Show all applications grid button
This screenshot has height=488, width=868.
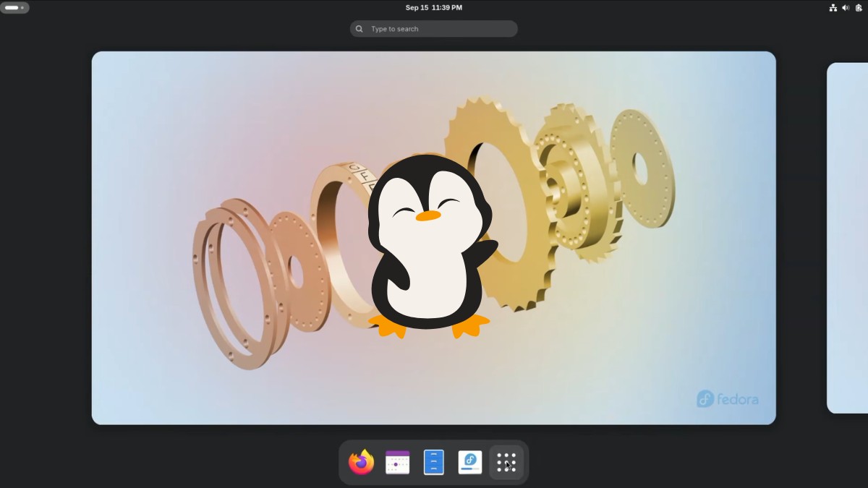(x=506, y=462)
